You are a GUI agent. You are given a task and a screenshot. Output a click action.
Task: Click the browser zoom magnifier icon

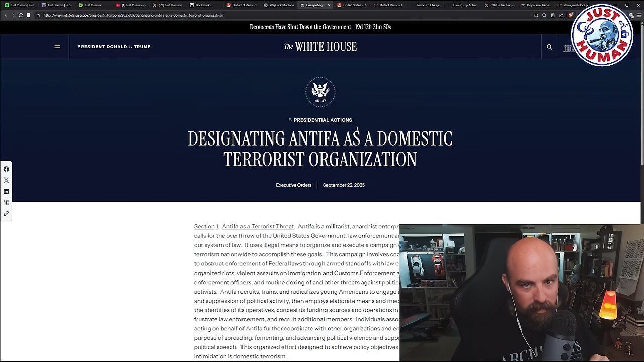[x=544, y=15]
